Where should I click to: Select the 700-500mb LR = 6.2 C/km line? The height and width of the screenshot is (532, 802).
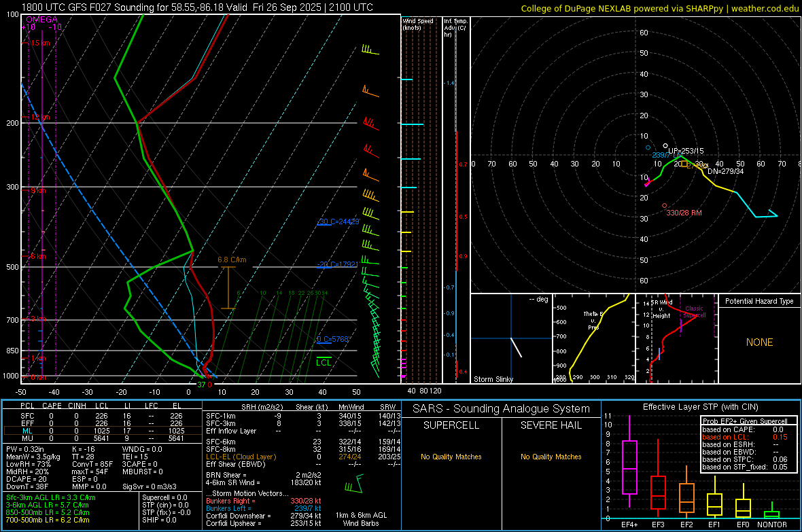[x=48, y=520]
